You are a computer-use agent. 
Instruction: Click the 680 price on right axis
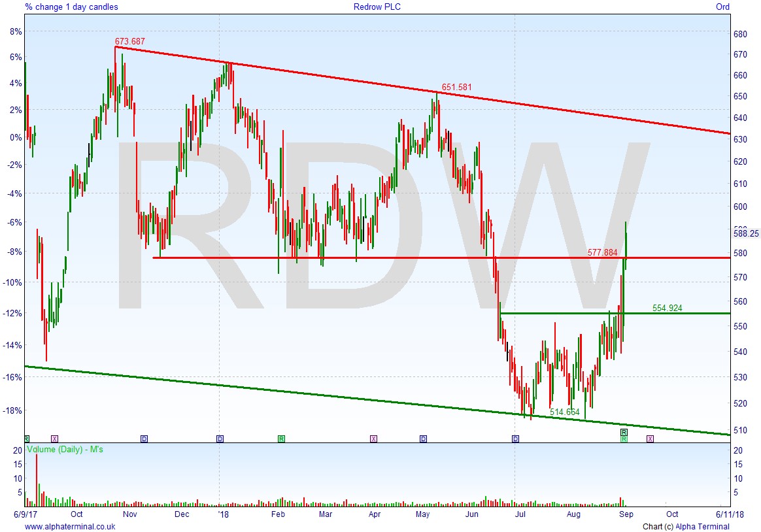(740, 35)
